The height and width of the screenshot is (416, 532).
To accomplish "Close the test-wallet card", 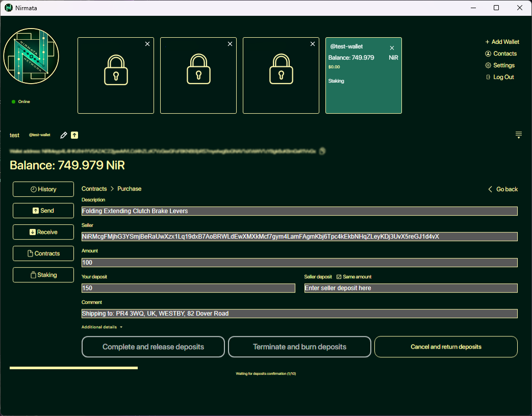I will tap(392, 48).
